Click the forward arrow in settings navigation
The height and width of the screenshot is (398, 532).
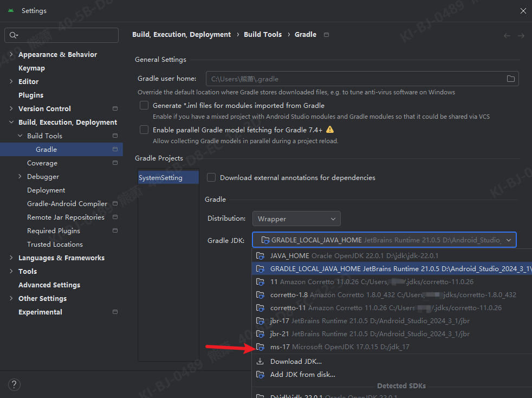click(521, 35)
